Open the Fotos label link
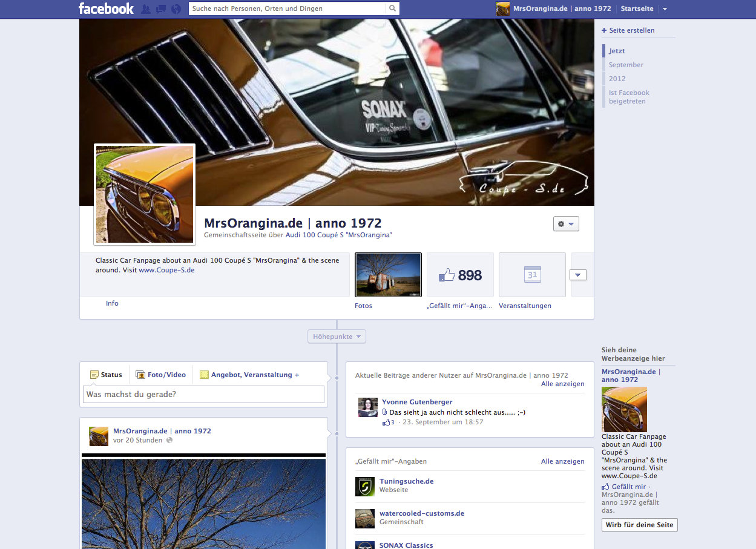756x549 pixels. 363,306
